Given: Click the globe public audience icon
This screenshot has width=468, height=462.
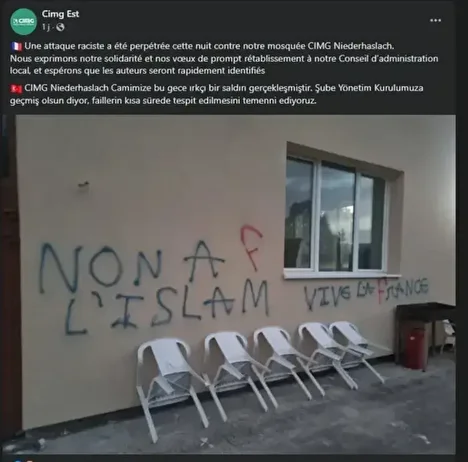Looking at the screenshot, I should [x=60, y=27].
